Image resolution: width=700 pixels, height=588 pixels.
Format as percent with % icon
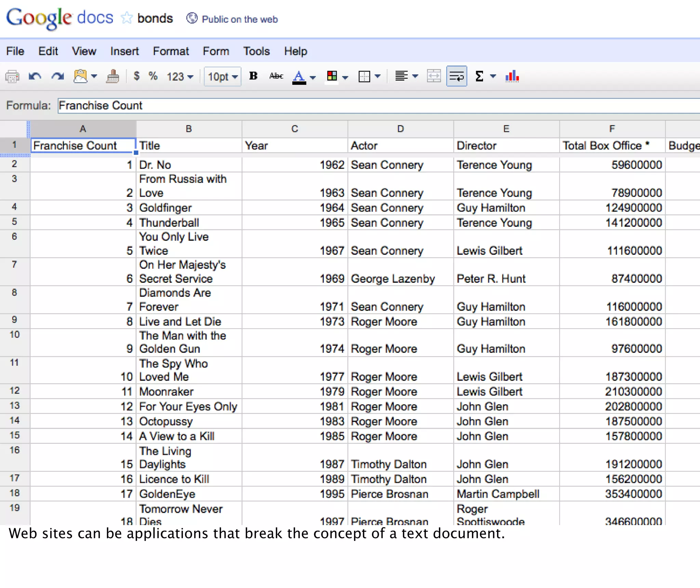[153, 76]
